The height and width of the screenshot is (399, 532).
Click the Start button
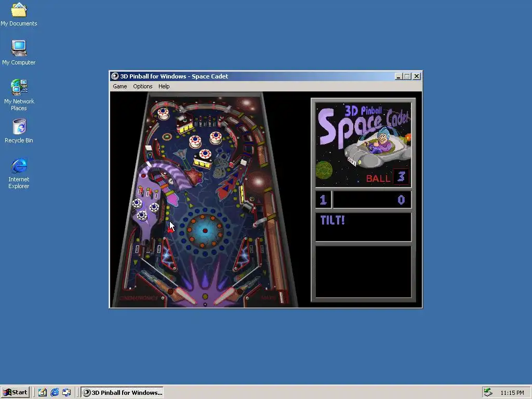[x=15, y=392]
